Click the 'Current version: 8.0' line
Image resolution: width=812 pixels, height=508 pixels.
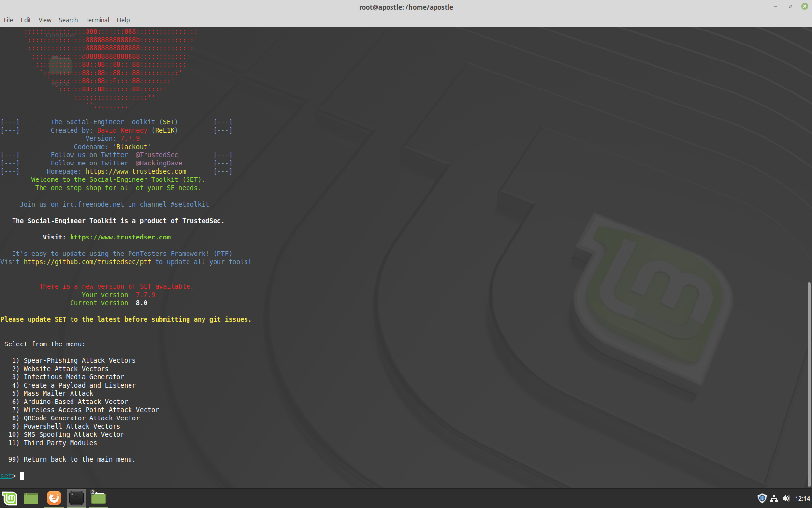(109, 303)
